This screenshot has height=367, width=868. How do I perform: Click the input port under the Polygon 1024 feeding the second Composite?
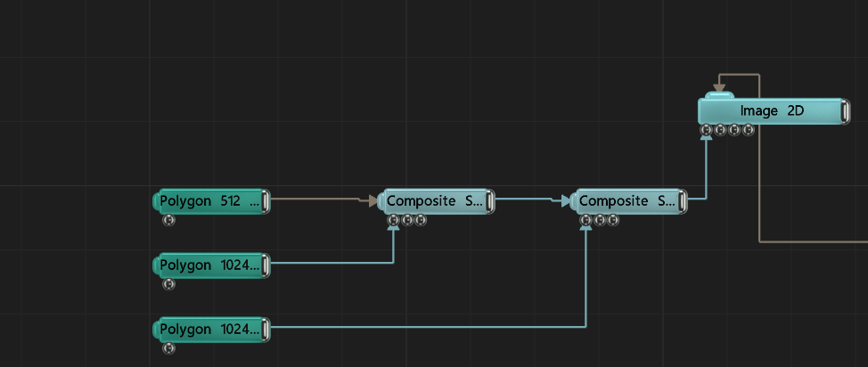coord(168,348)
